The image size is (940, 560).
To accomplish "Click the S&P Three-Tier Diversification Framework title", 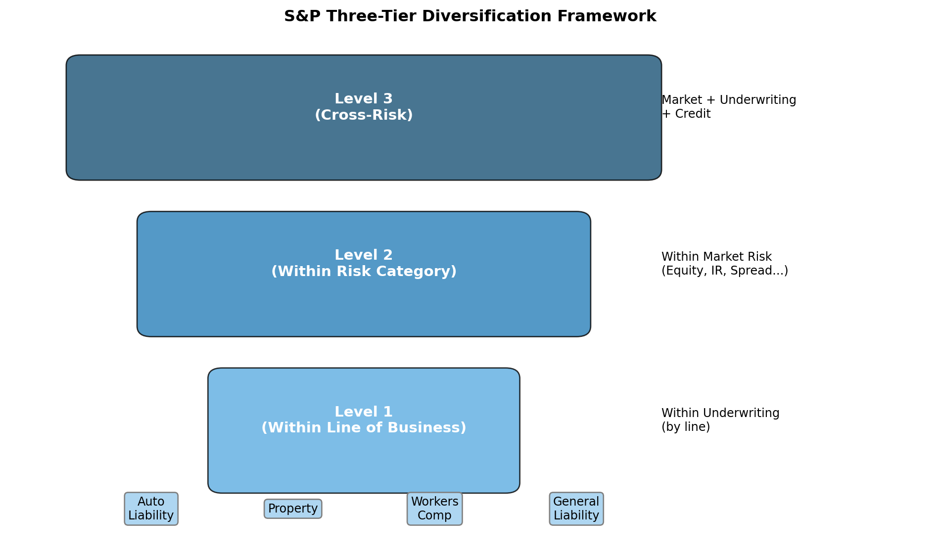I will pyautogui.click(x=470, y=16).
